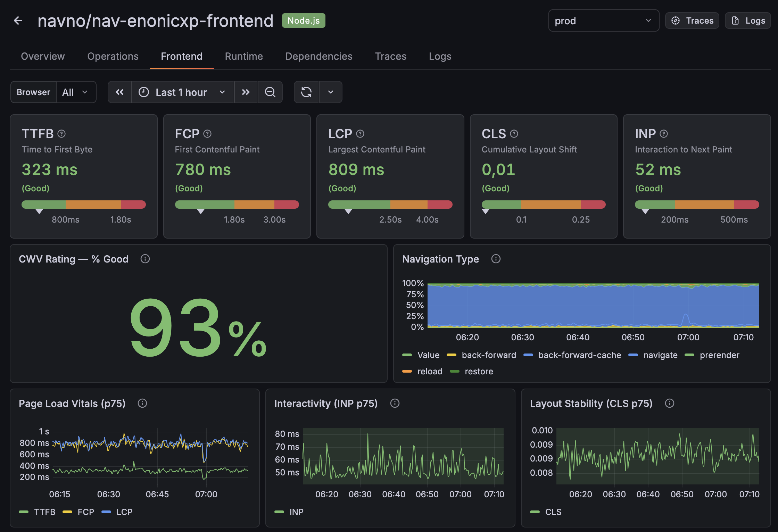Screen dimensions: 778x532
Task: Expand the auto-refresh interval dropdown
Action: click(x=330, y=92)
